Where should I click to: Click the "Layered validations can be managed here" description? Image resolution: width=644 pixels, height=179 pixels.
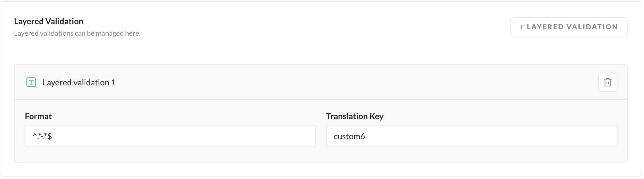77,33
